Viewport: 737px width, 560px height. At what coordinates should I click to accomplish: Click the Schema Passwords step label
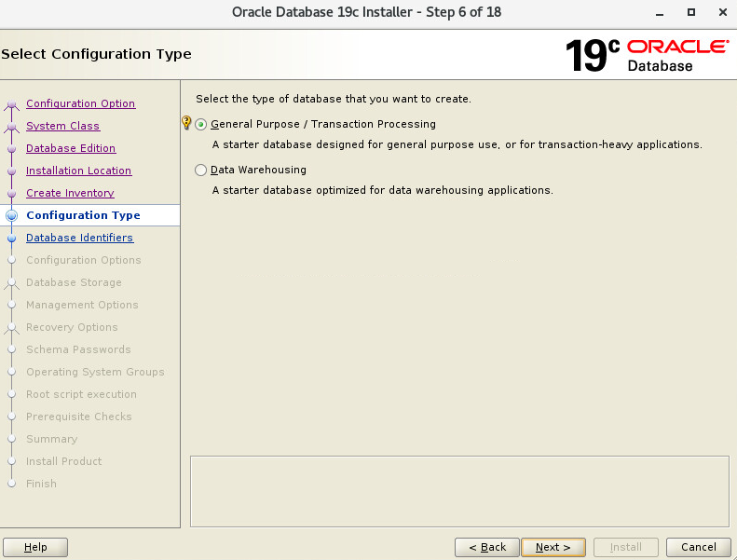click(x=78, y=349)
